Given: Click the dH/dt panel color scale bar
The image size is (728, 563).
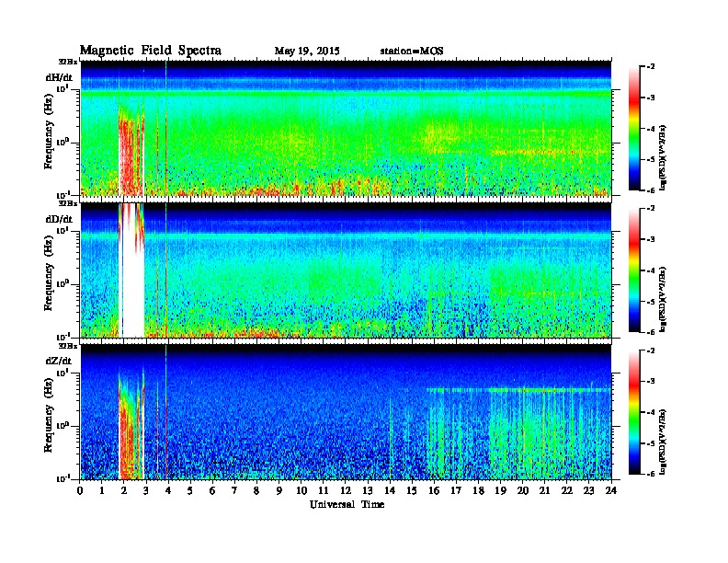Looking at the screenshot, I should [x=634, y=129].
